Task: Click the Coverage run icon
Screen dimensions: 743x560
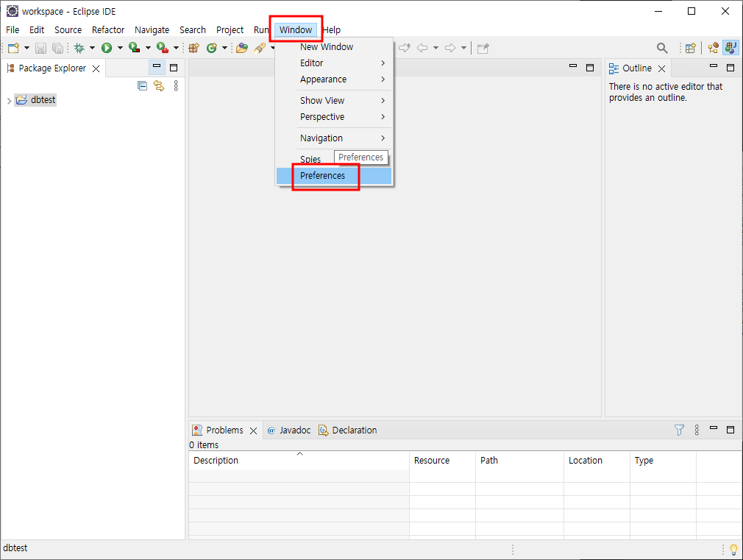Action: 135,48
